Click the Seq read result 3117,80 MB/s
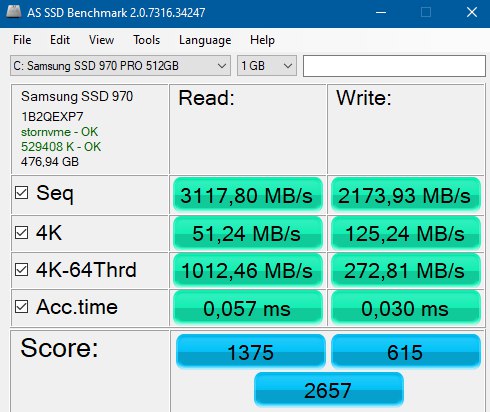 [248, 195]
